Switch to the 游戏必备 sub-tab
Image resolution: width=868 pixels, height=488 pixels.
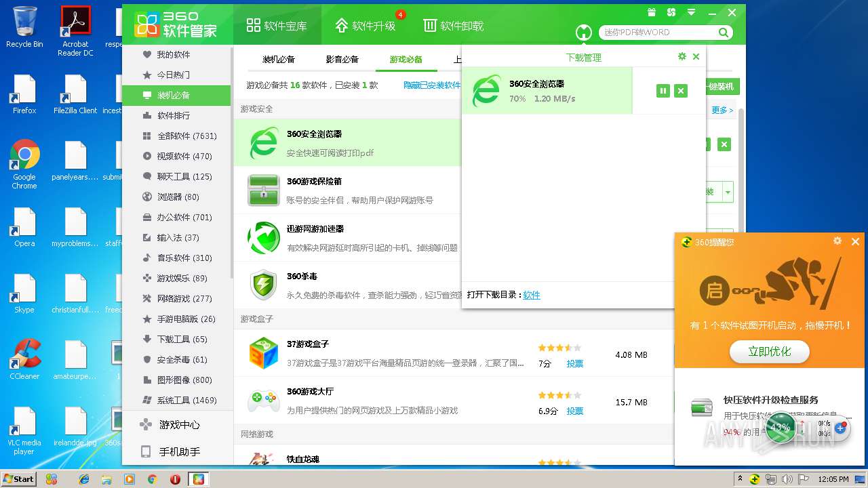click(406, 60)
